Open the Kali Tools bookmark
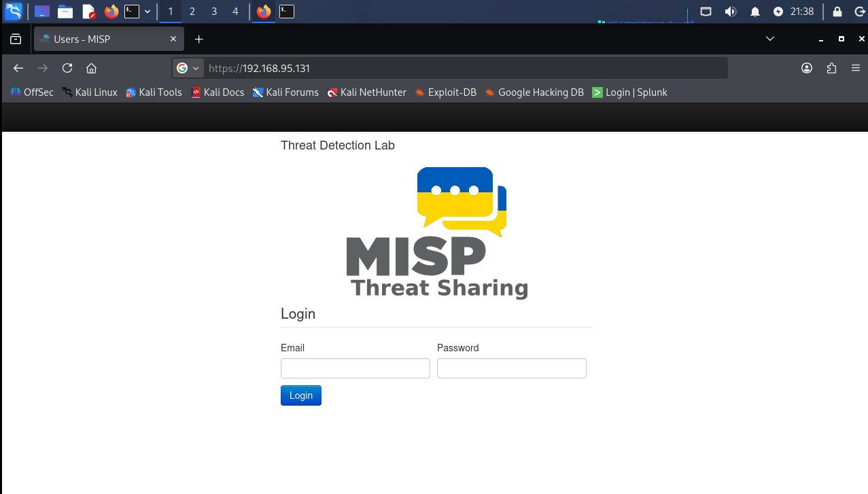Viewport: 868px width, 494px height. 154,92
